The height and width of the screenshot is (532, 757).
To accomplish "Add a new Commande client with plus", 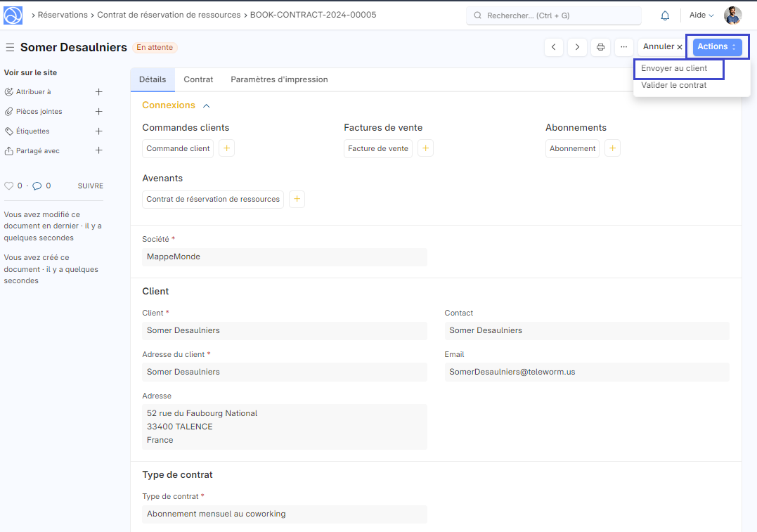I will pos(226,148).
